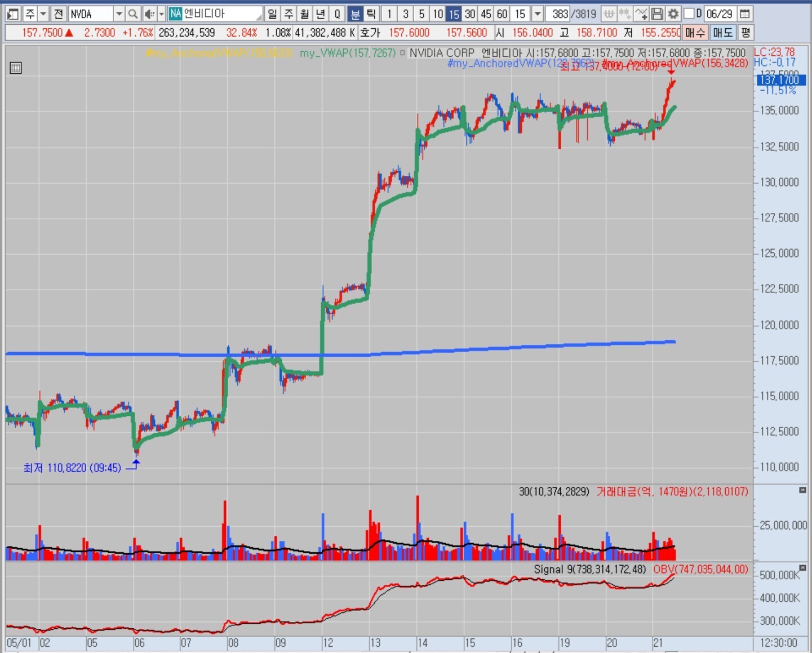Toggle the 전 button
812x653 pixels.
click(58, 14)
